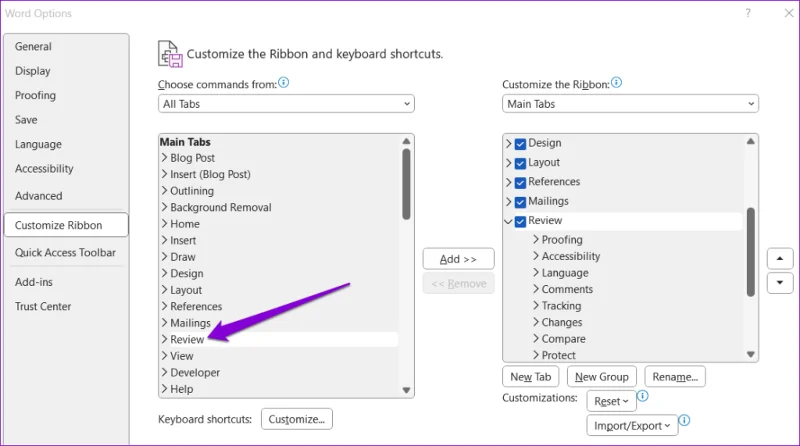Expand Blog Post in left list
Viewport: 800px width, 446px height.
(164, 158)
